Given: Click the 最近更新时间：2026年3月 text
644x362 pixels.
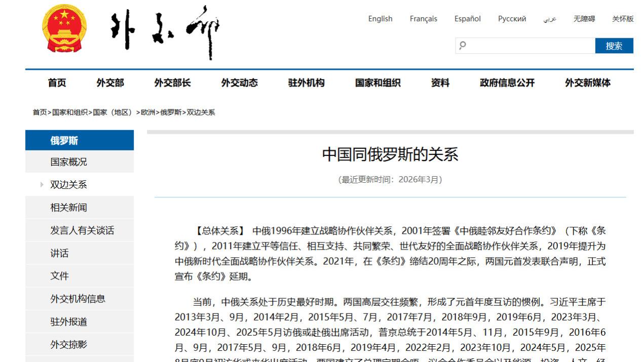Looking at the screenshot, I should tap(390, 179).
